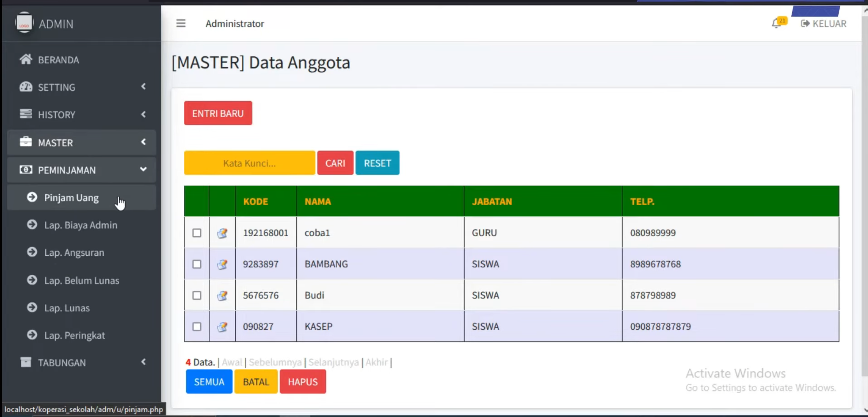Click the SETTING dashboard gauge icon

coord(26,87)
